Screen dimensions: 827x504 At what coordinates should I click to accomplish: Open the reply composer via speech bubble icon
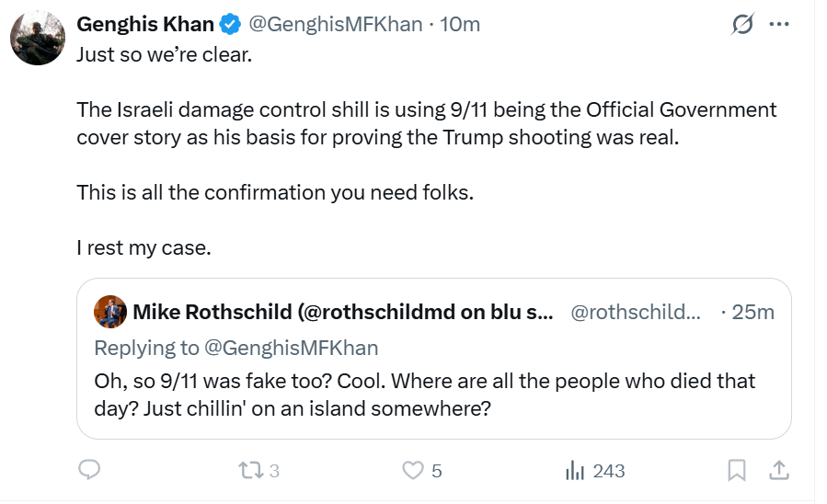coord(88,471)
